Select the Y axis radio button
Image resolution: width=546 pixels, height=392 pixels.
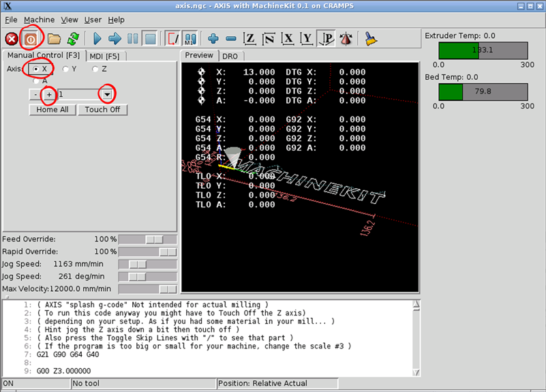(x=65, y=69)
